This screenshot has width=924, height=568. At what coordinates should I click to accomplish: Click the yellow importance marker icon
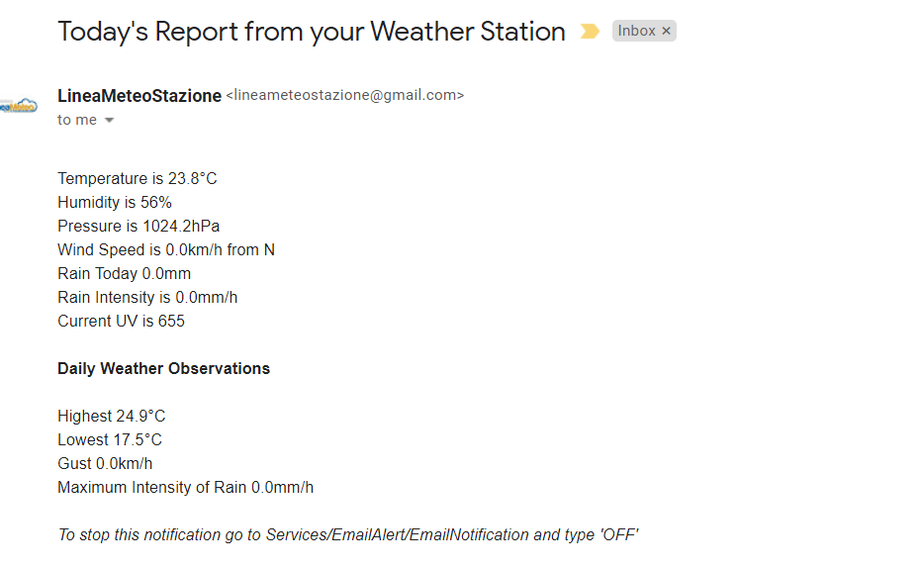tap(590, 32)
